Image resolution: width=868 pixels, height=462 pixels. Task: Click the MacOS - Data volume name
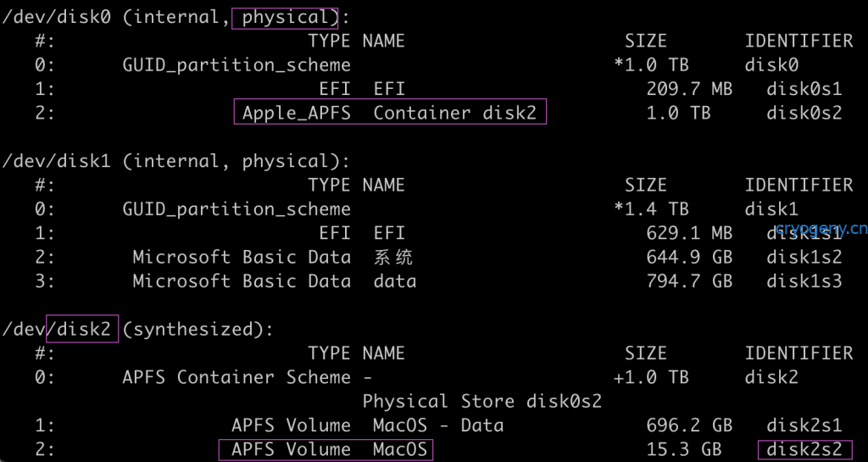(x=438, y=426)
